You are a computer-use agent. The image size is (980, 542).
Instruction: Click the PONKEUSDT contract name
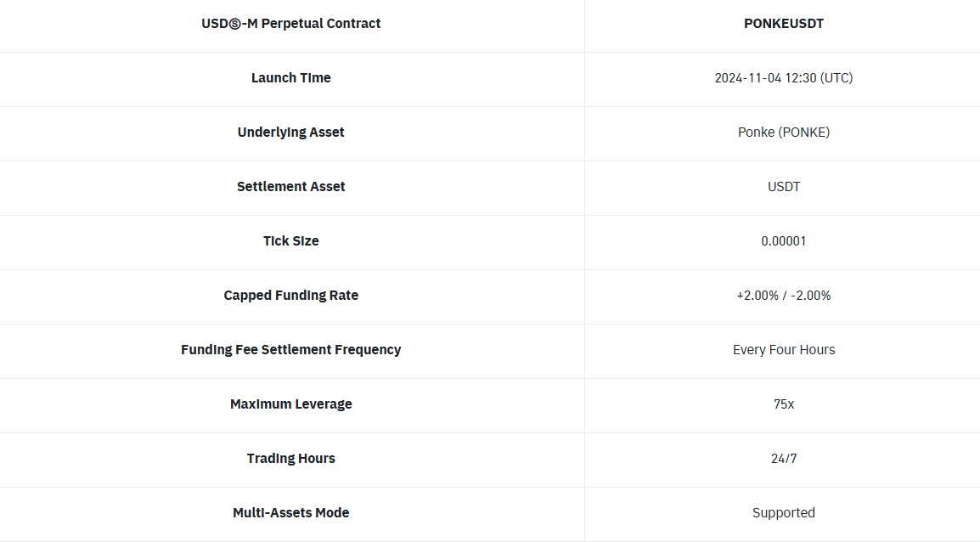[784, 24]
